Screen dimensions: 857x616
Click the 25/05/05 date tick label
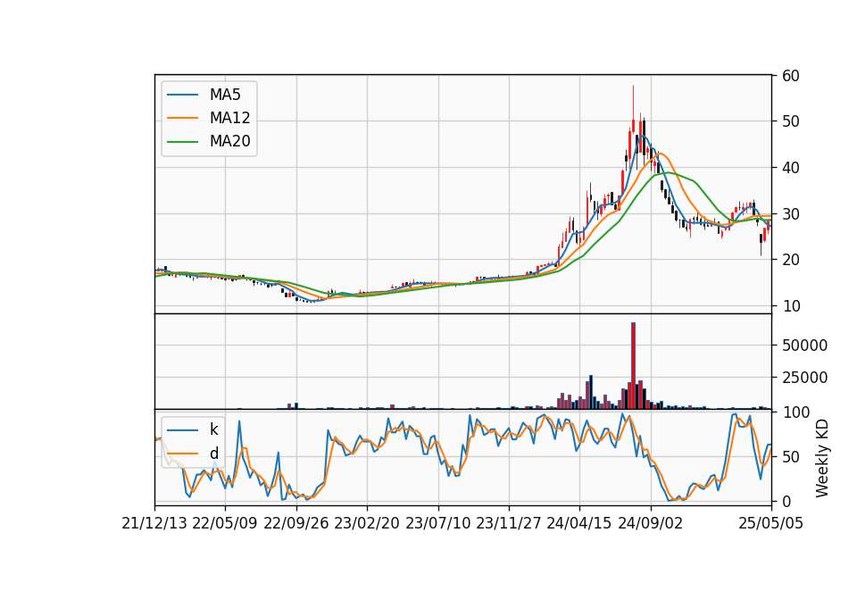pyautogui.click(x=771, y=523)
